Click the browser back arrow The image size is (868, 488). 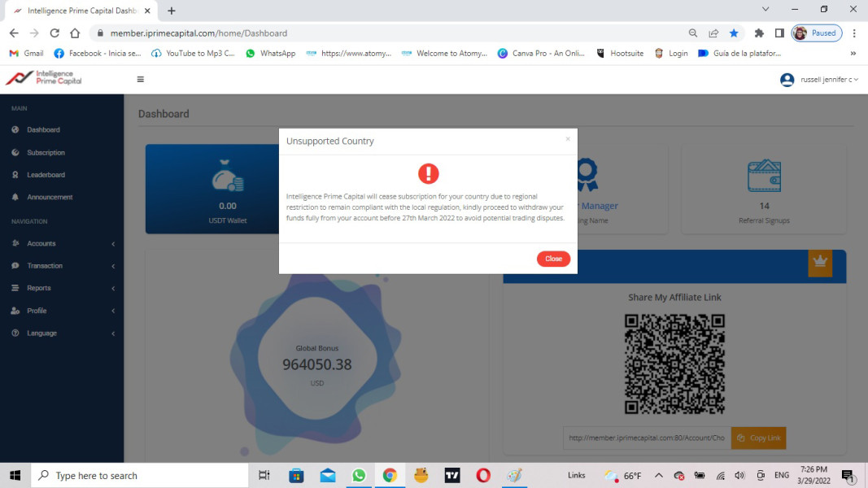tap(14, 33)
